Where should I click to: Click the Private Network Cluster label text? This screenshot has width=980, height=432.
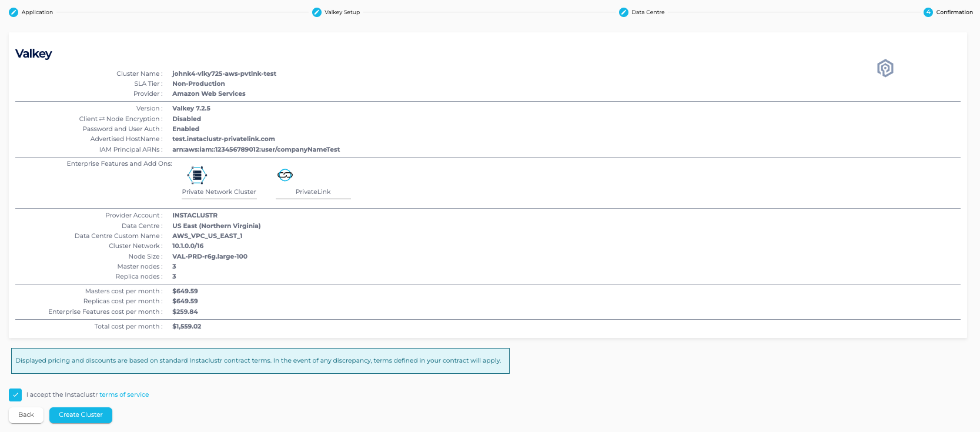(219, 192)
